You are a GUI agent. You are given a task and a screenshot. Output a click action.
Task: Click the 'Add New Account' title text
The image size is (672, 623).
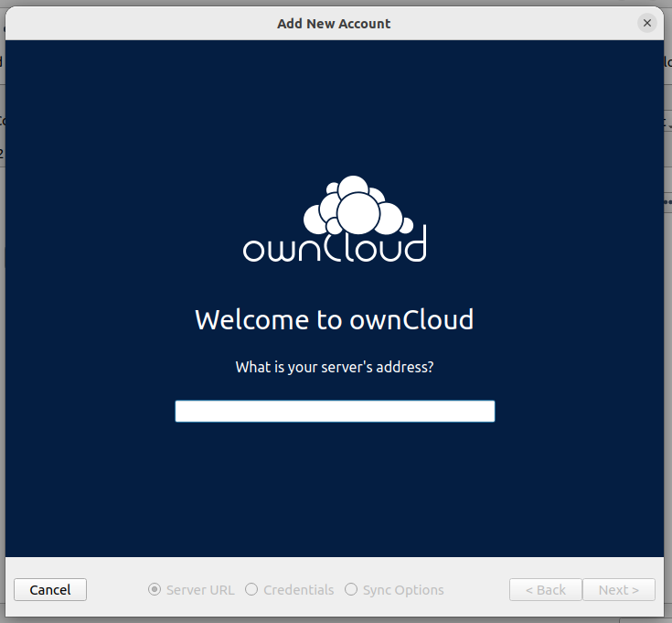click(334, 24)
